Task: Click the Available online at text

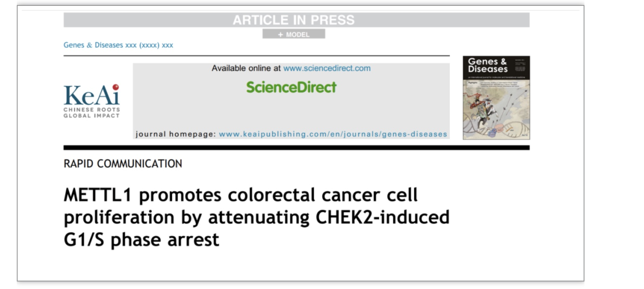Action: coord(247,68)
